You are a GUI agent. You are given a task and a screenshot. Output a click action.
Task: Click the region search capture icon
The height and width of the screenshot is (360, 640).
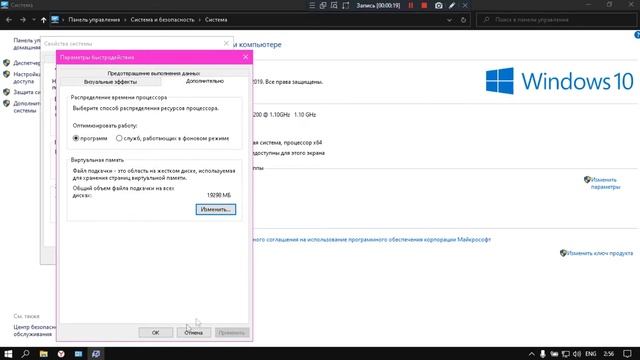pos(334,5)
